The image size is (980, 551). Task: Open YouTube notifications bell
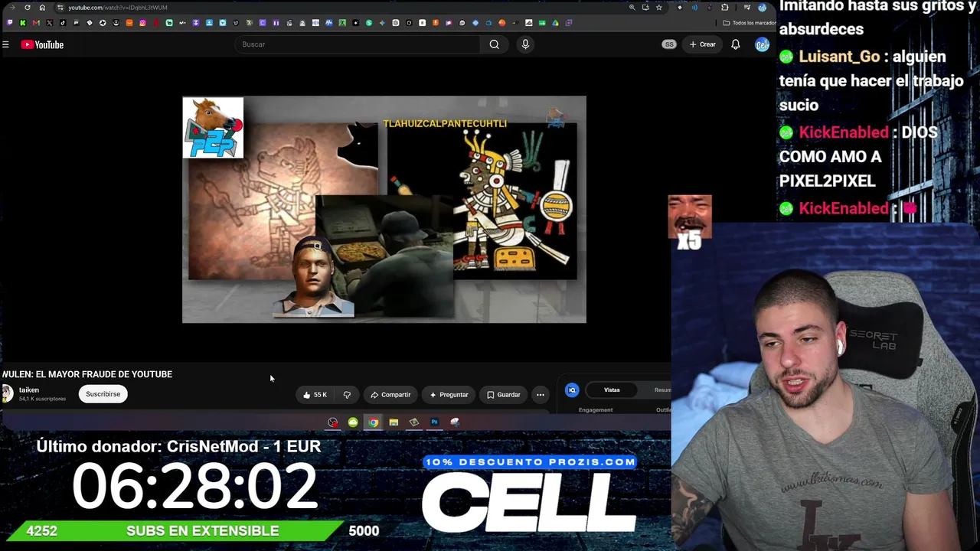[x=735, y=44]
